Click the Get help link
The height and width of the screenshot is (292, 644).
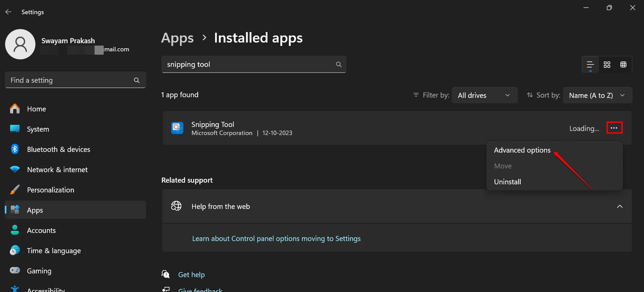pos(191,275)
